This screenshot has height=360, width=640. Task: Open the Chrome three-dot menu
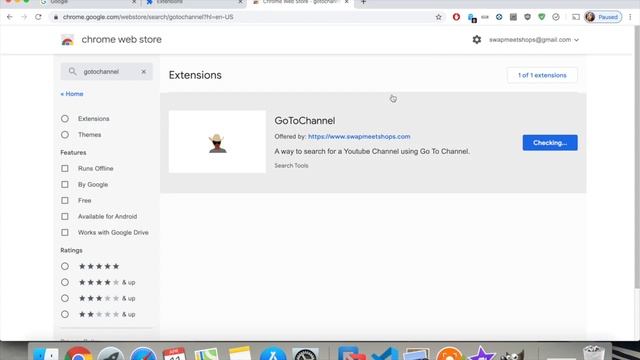[x=630, y=17]
